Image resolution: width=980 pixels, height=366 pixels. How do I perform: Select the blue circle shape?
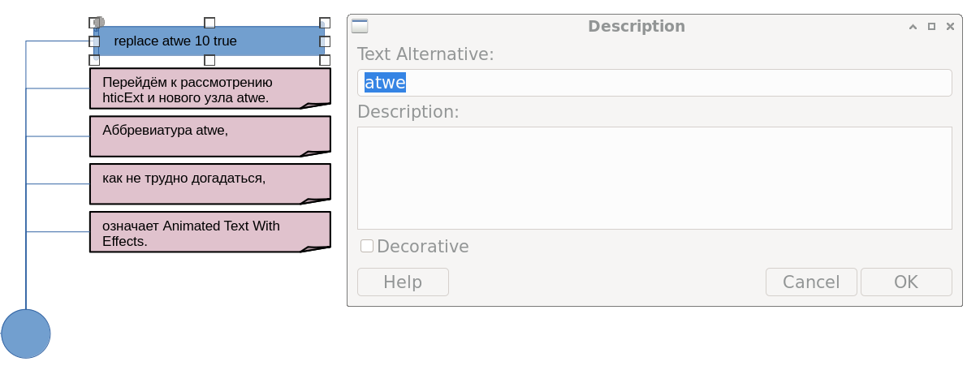(x=26, y=334)
